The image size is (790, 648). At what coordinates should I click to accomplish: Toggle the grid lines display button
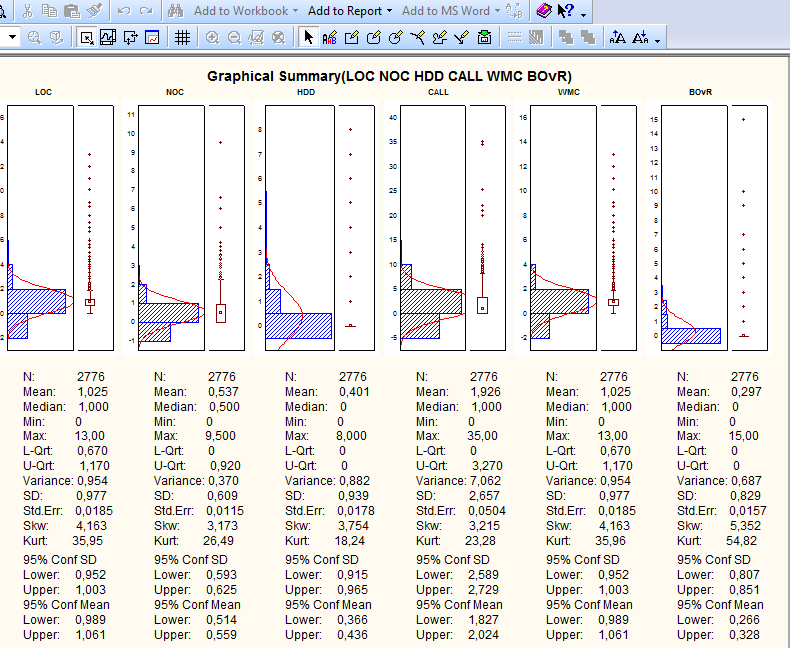click(182, 37)
